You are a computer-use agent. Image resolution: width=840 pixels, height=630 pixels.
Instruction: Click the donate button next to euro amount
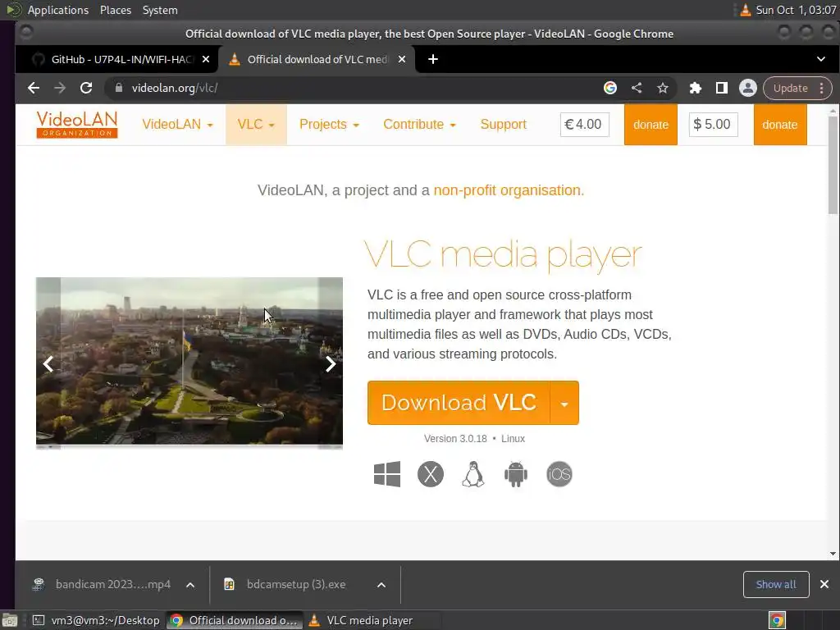coord(651,125)
